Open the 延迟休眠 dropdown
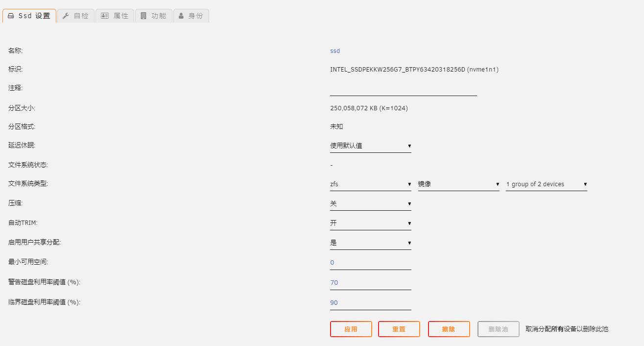Image resolution: width=644 pixels, height=346 pixels. tap(370, 146)
